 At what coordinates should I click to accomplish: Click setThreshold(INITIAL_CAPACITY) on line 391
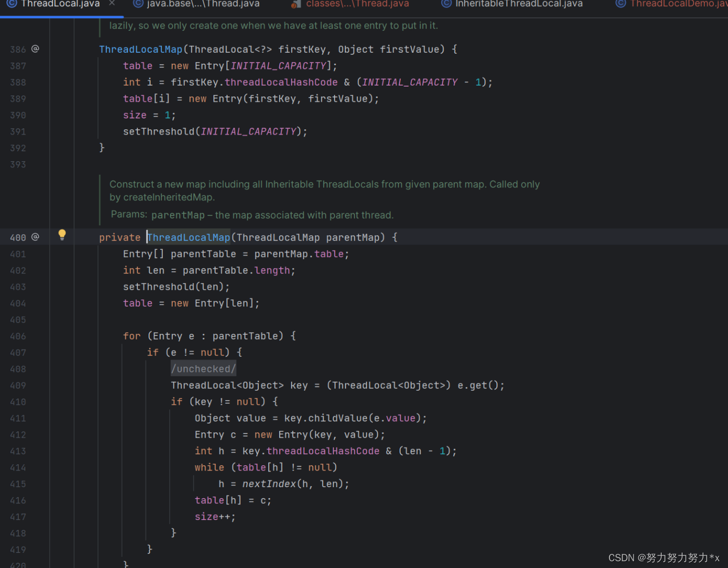(x=215, y=131)
